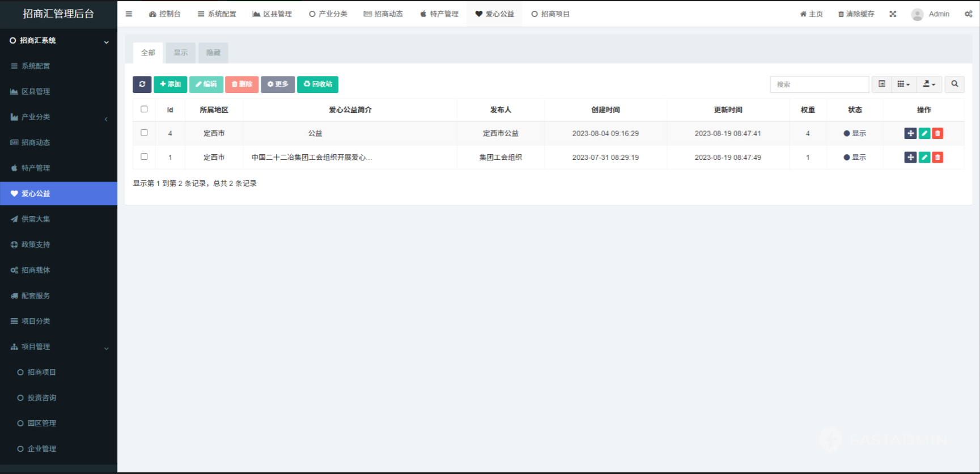Open the columns visibility dropdown

point(903,84)
